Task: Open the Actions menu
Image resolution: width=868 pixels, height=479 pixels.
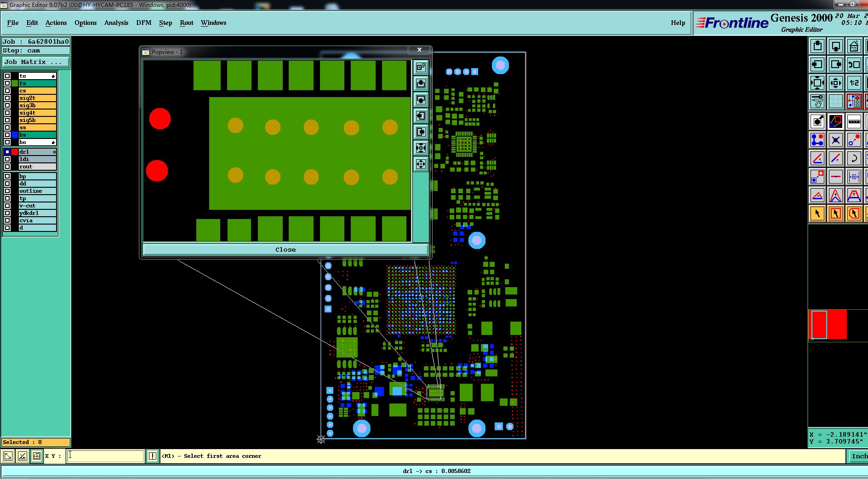Action: point(56,23)
